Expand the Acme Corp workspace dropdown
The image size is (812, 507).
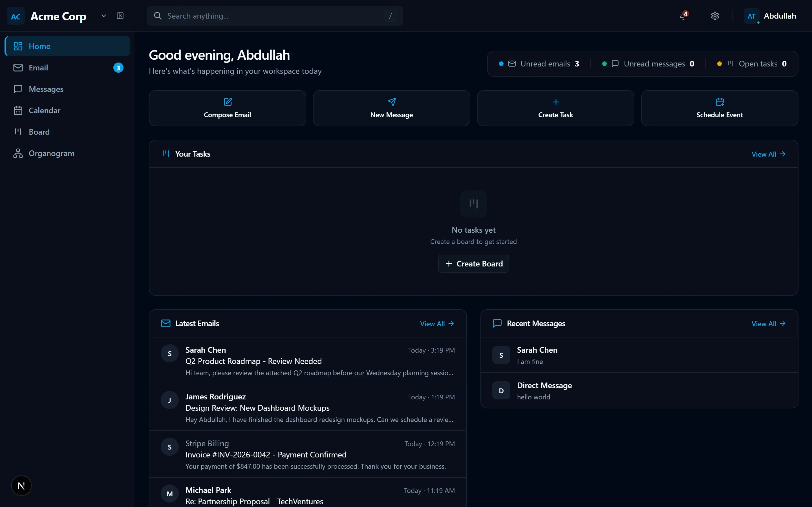(104, 16)
